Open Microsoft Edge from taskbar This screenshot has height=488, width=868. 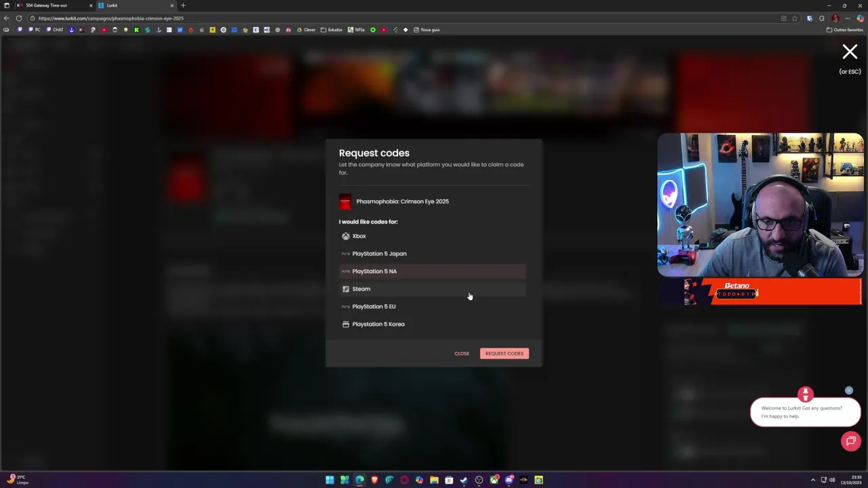click(x=359, y=480)
